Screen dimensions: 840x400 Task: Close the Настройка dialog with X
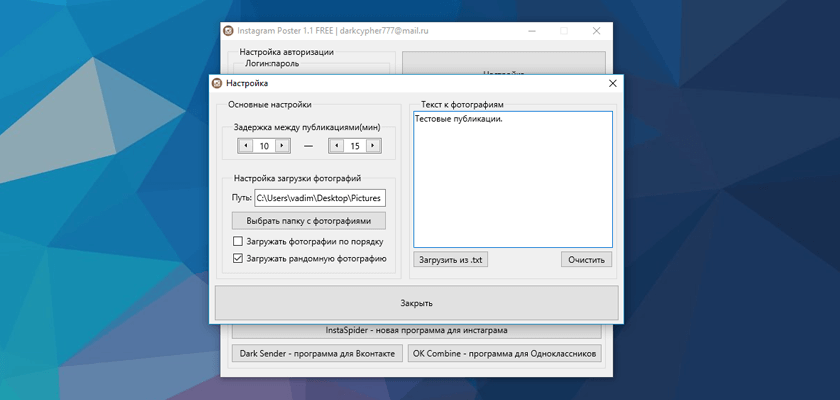tap(613, 84)
